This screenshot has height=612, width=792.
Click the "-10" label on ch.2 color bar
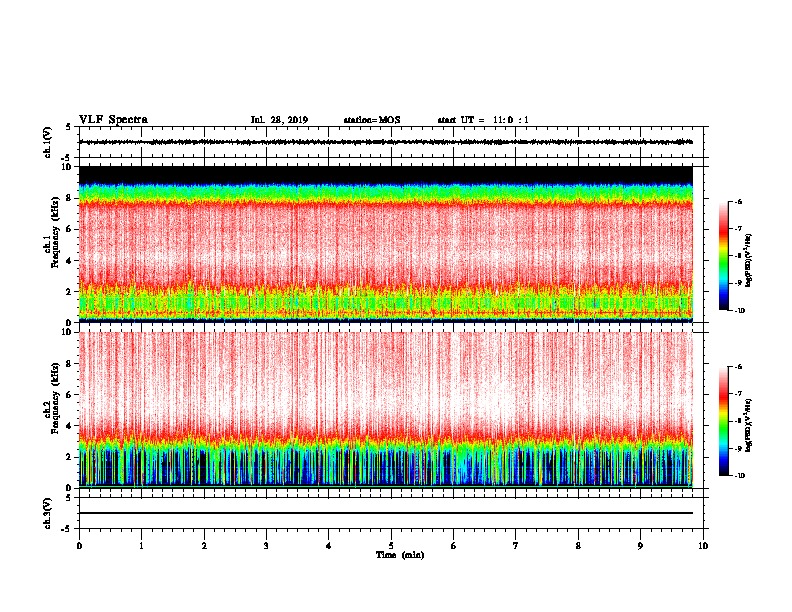tap(739, 476)
